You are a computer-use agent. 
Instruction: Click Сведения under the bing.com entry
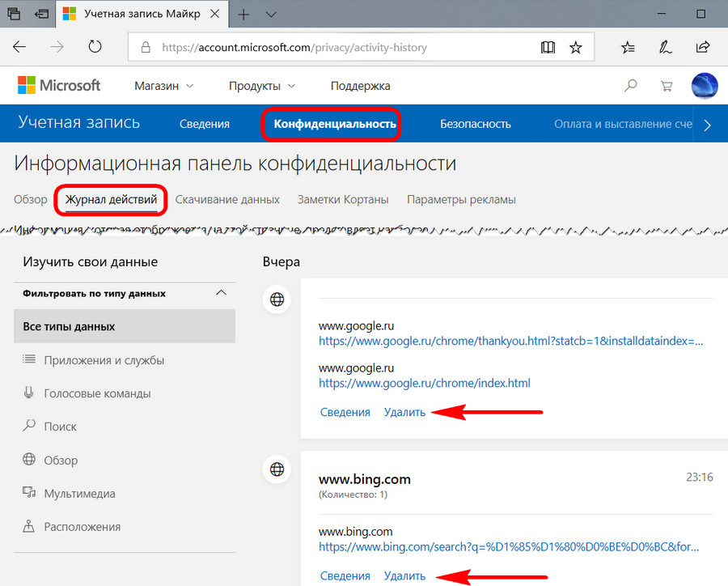tap(345, 575)
